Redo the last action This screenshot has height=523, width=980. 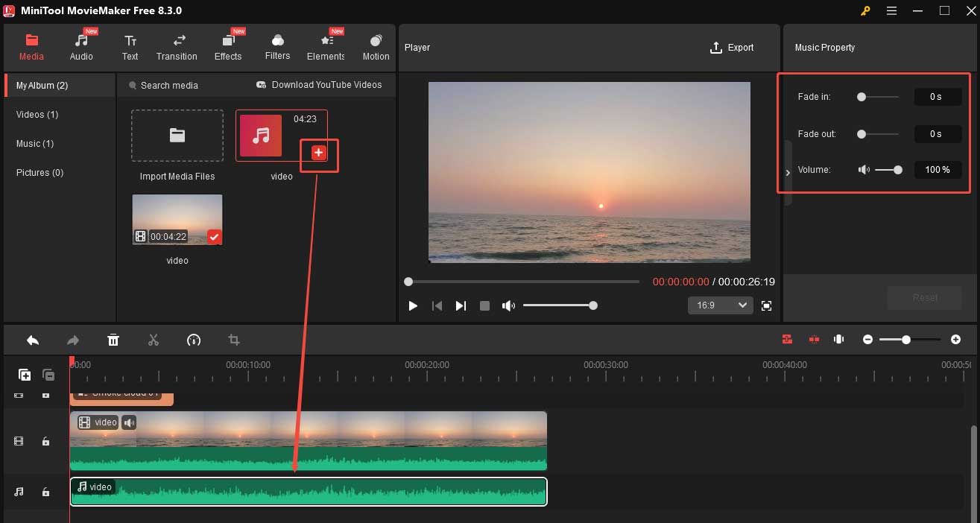[x=73, y=340]
